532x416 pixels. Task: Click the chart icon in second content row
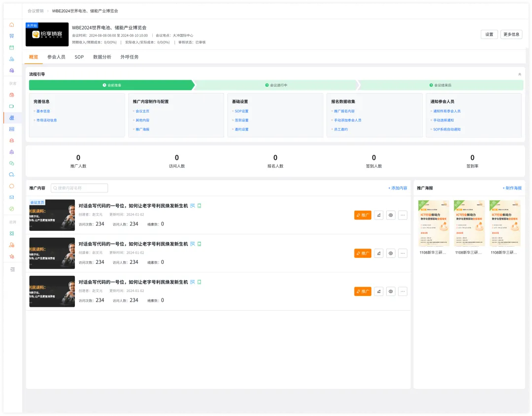pyautogui.click(x=379, y=253)
